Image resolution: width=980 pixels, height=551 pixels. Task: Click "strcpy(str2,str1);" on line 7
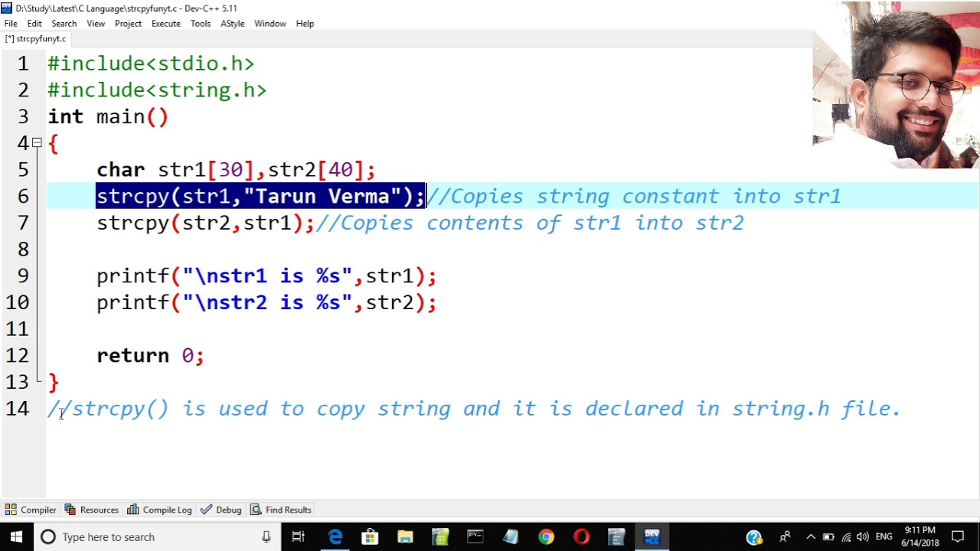pyautogui.click(x=205, y=223)
